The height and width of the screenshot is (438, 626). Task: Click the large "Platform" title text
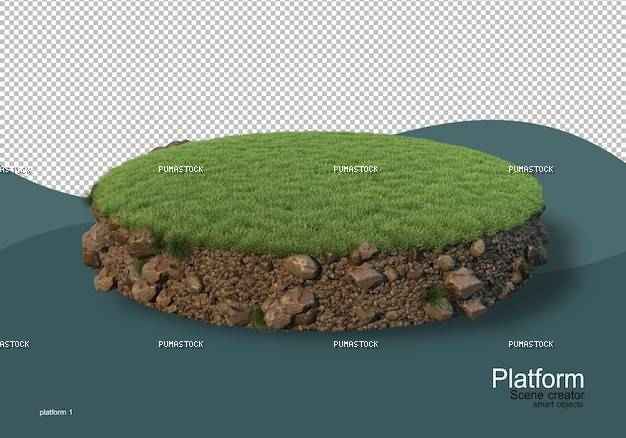(538, 379)
